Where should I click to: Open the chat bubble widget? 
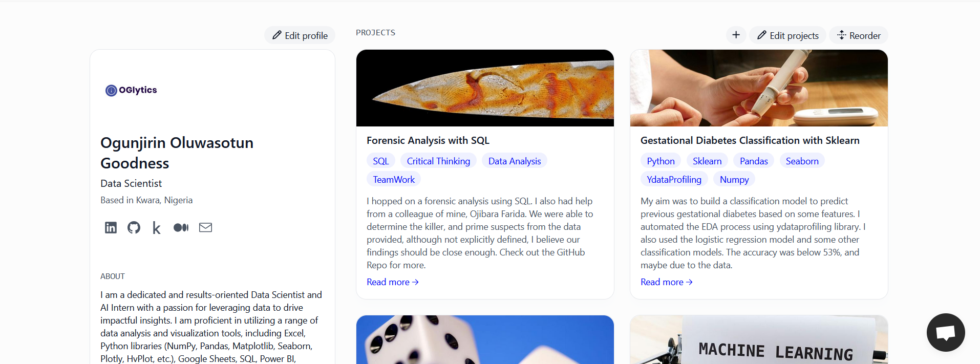[945, 332]
